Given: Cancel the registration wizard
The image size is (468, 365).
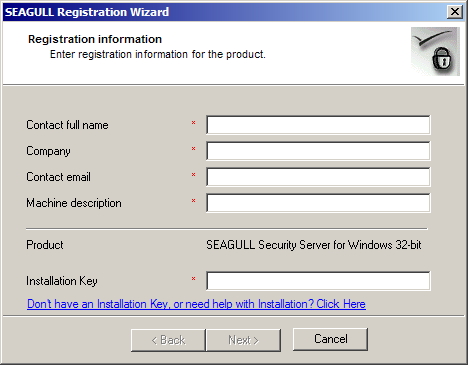Looking at the screenshot, I should [330, 339].
